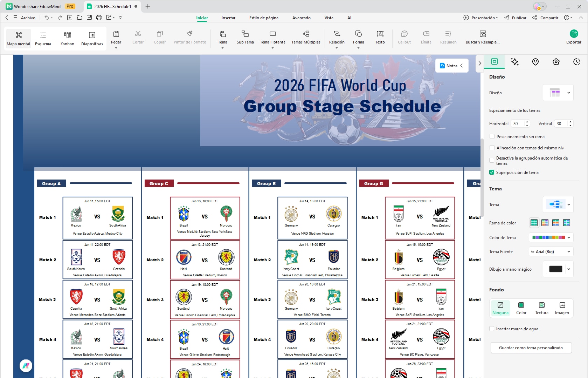Click Guardar como tema personalizado
This screenshot has height=378, width=588.
(x=531, y=348)
